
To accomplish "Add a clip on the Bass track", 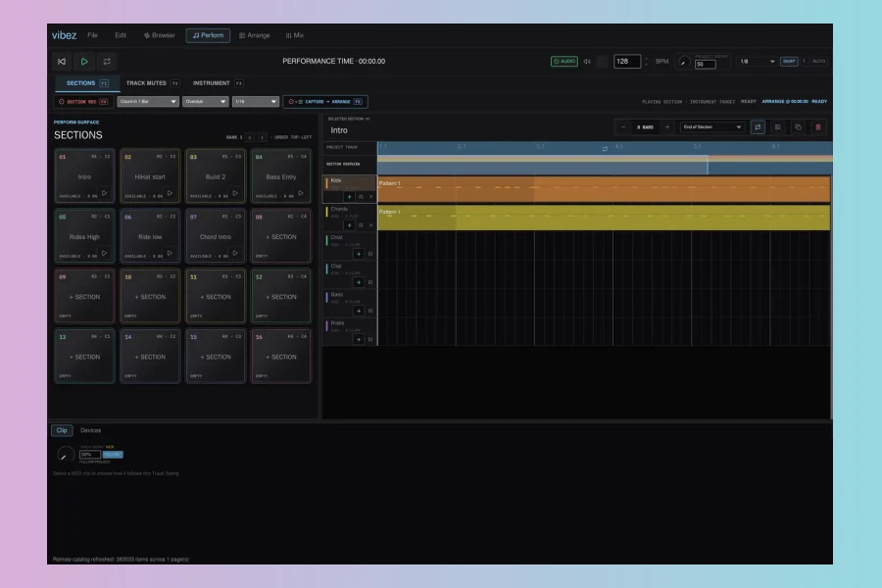I will click(359, 311).
